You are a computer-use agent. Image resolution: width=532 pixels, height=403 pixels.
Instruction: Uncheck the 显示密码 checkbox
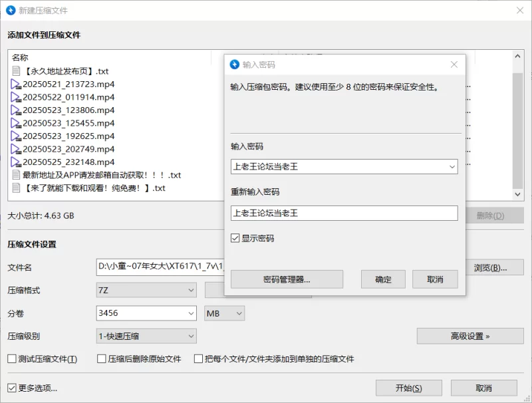tap(235, 238)
